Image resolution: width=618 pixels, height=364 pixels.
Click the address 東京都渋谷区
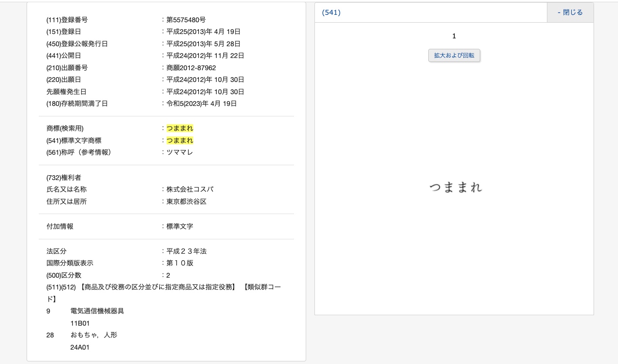point(186,201)
